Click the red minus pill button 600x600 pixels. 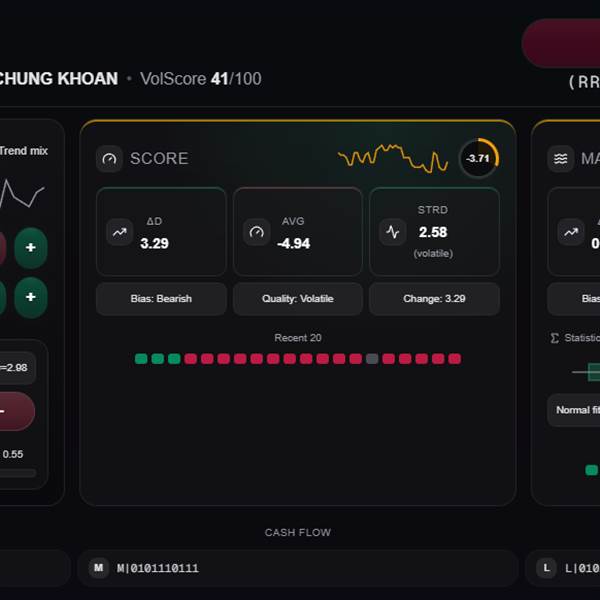pyautogui.click(x=17, y=411)
